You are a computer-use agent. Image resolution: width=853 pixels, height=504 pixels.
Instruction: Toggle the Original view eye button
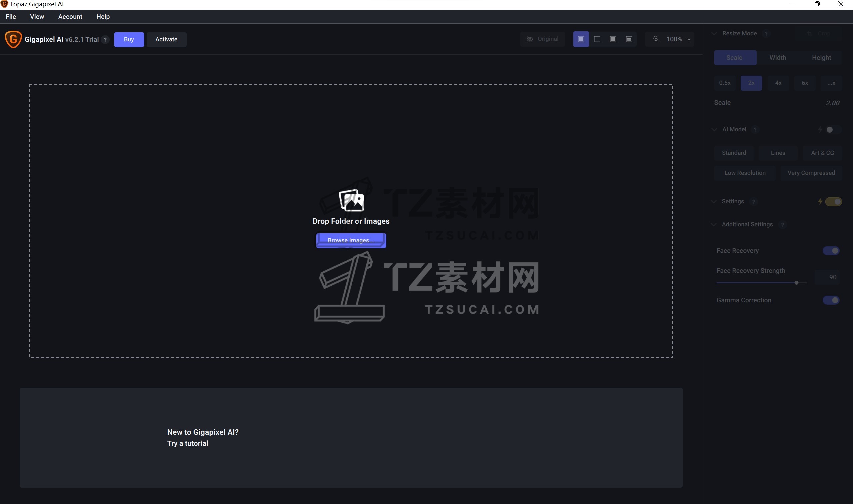tap(543, 39)
